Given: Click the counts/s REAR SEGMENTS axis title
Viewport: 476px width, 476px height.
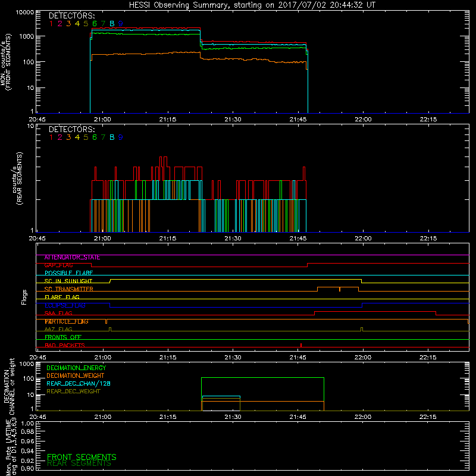Looking at the screenshot, I should click(x=17, y=178).
